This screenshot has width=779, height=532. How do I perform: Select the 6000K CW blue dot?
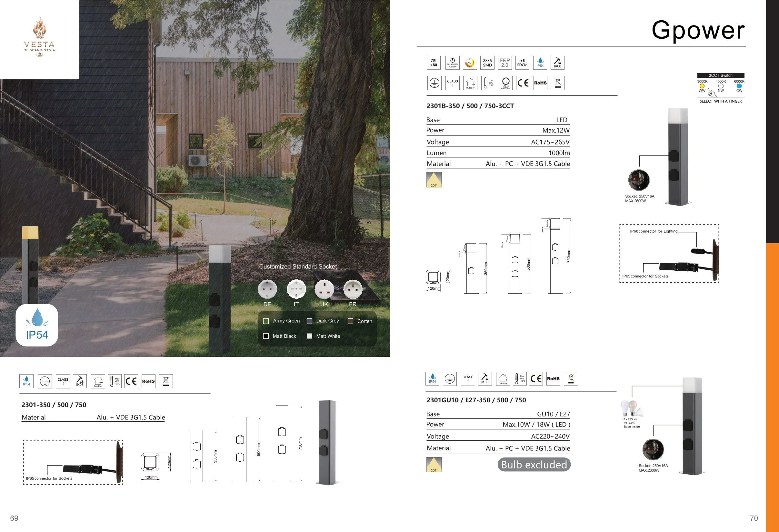(x=739, y=86)
